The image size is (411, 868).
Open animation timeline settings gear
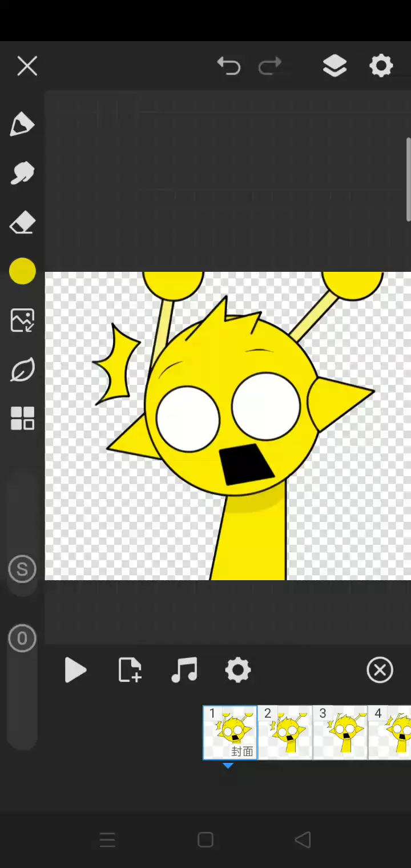(238, 670)
